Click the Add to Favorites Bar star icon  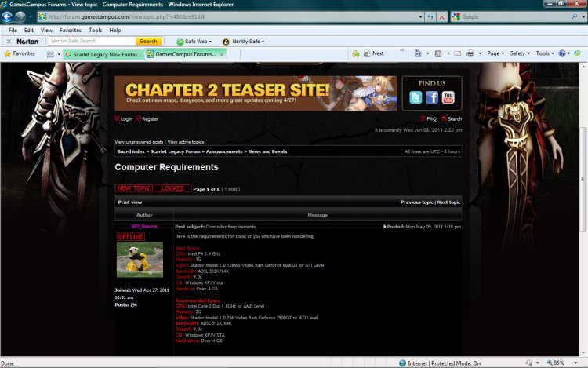pos(356,53)
